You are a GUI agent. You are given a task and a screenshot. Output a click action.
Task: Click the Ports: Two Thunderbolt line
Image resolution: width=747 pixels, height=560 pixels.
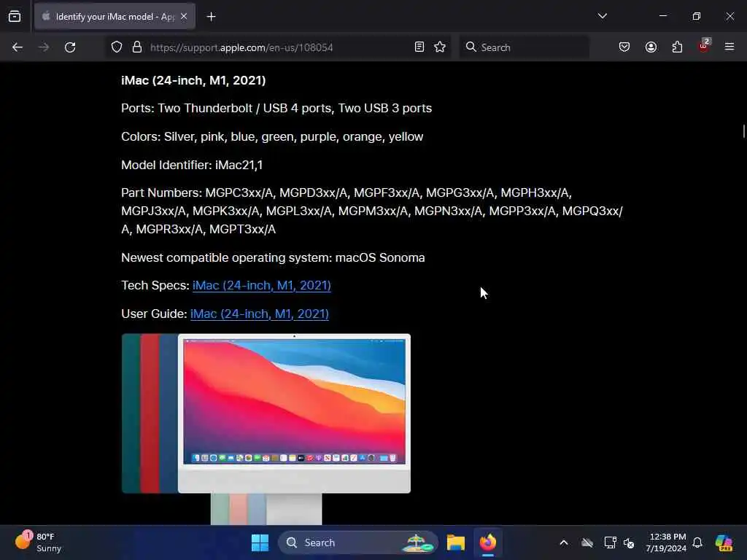coord(276,108)
